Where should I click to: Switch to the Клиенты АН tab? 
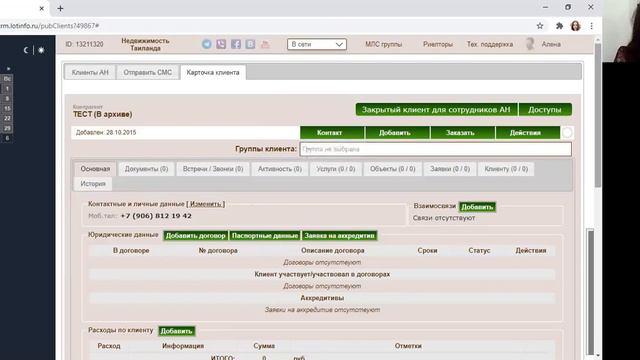90,72
